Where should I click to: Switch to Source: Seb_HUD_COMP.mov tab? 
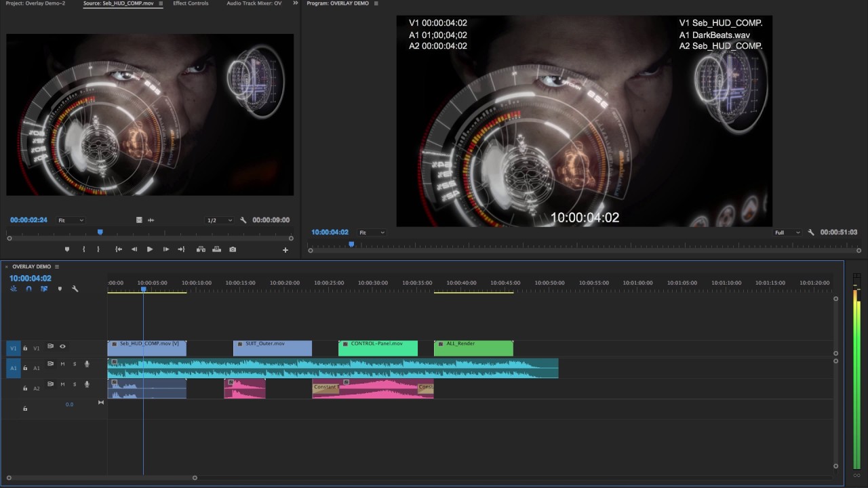tap(119, 3)
